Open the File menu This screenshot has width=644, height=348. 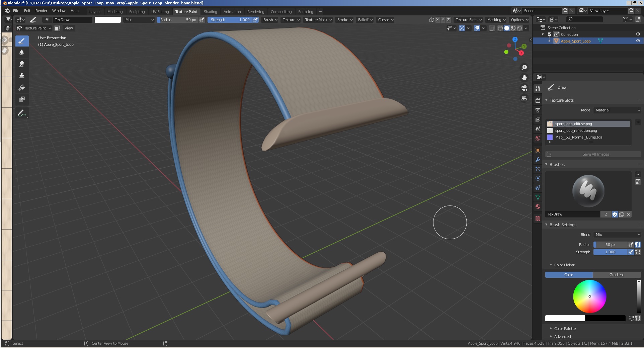pyautogui.click(x=16, y=11)
